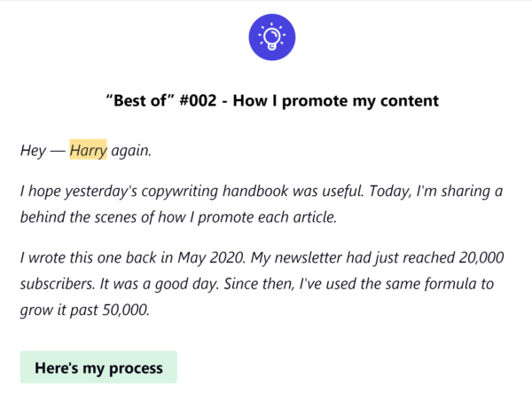This screenshot has height=393, width=532.
Task: Click "behind the scenes" phrase
Action: tap(79, 217)
